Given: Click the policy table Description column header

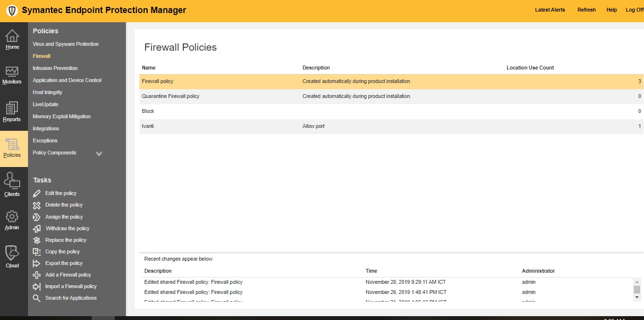Looking at the screenshot, I should 316,68.
